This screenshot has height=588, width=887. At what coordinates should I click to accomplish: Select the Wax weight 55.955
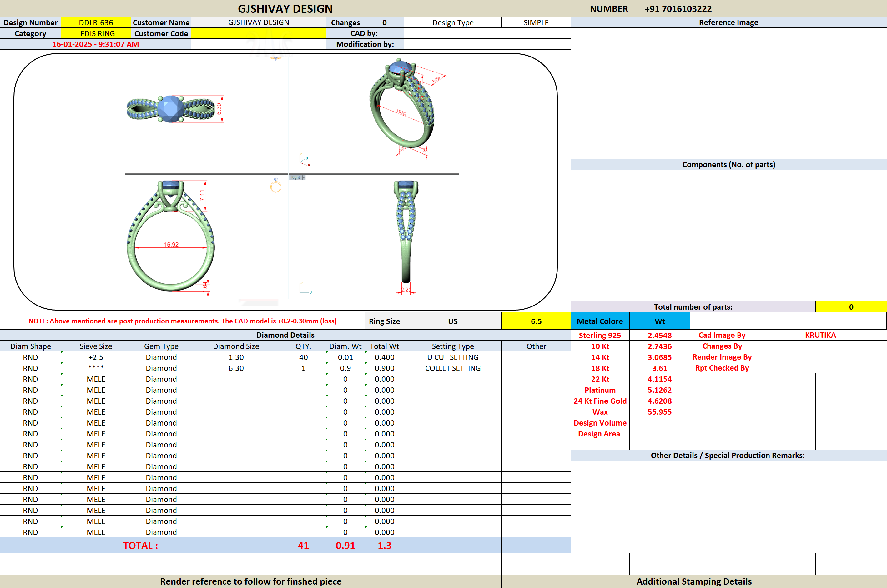coord(659,412)
